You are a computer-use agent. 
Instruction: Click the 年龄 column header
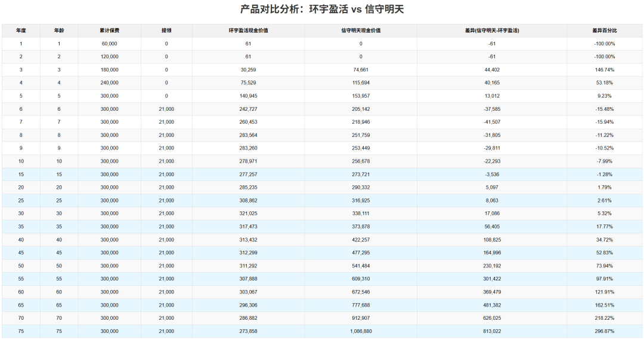coord(58,30)
